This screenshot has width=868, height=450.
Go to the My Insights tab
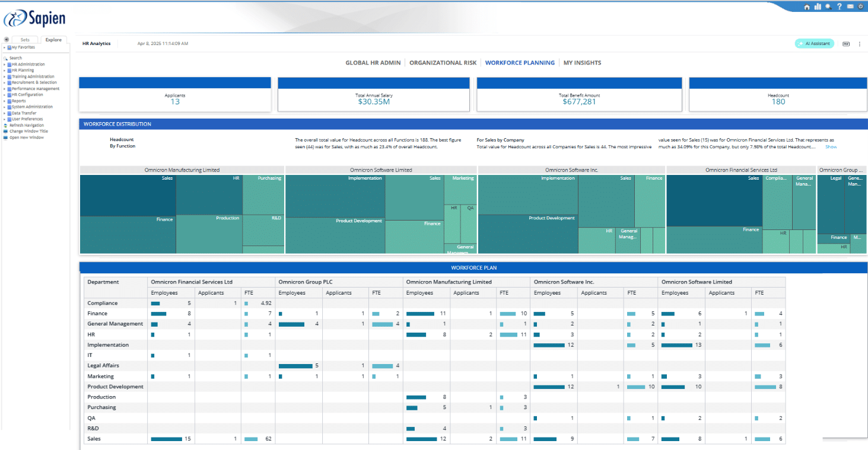pyautogui.click(x=582, y=63)
